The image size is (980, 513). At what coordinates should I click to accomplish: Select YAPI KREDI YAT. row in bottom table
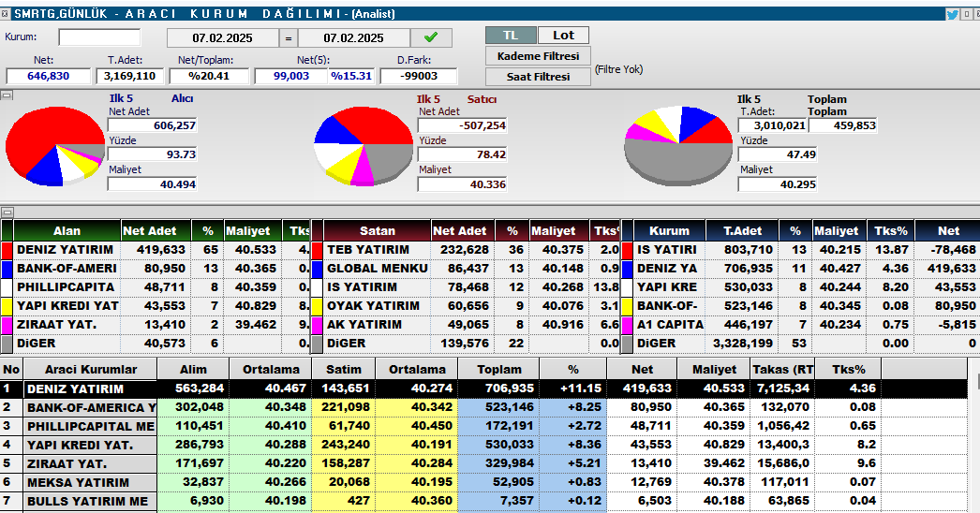coord(484,445)
